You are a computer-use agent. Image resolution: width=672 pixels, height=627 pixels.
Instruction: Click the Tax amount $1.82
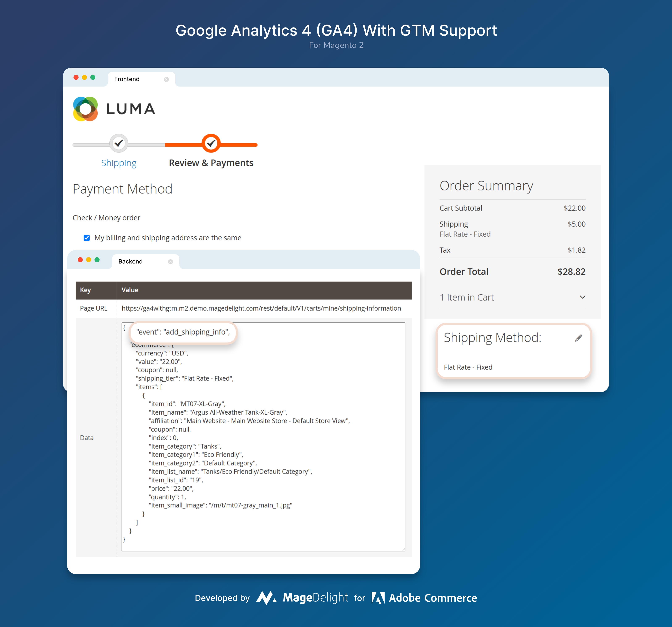[x=576, y=250]
